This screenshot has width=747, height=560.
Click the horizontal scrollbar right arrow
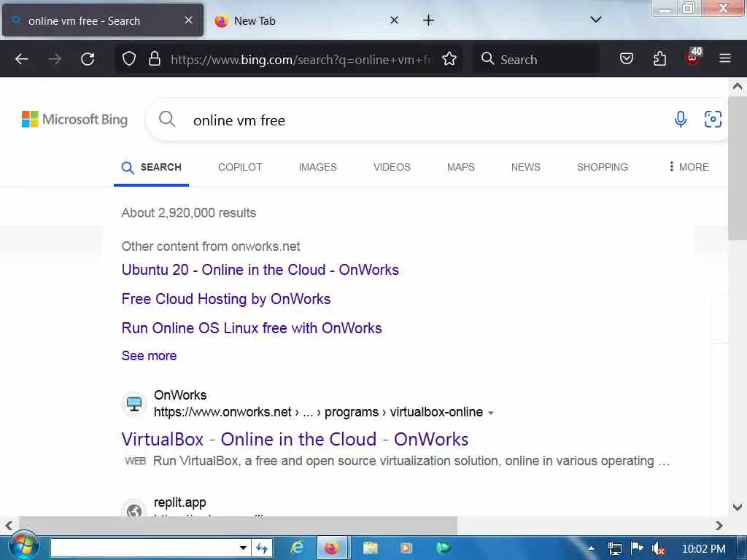click(x=719, y=525)
